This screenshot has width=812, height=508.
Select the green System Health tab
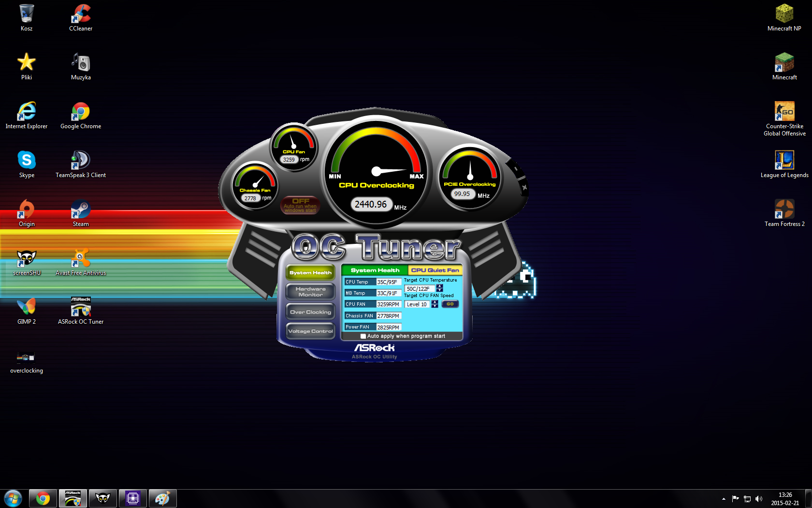coord(375,270)
